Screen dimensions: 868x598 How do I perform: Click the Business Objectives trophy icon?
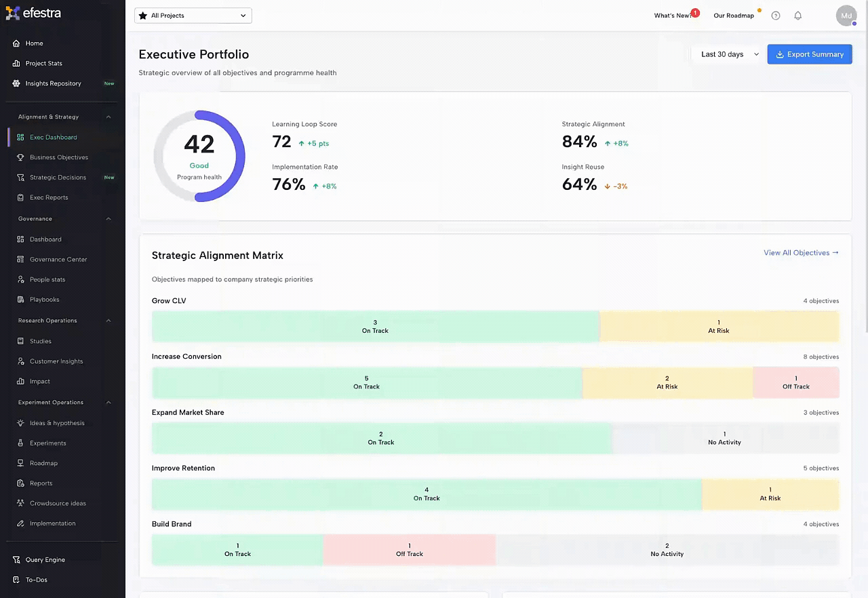tap(21, 157)
